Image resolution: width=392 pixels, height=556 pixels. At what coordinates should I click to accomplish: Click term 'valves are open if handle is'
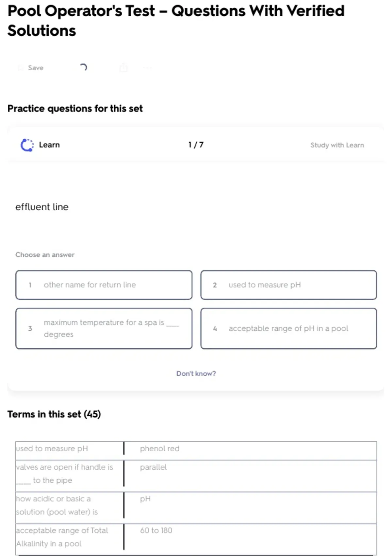(65, 474)
